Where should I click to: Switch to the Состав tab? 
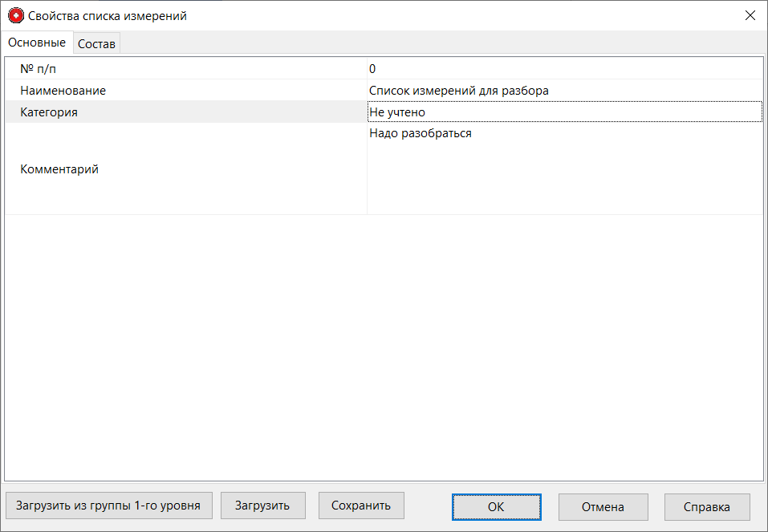point(96,43)
